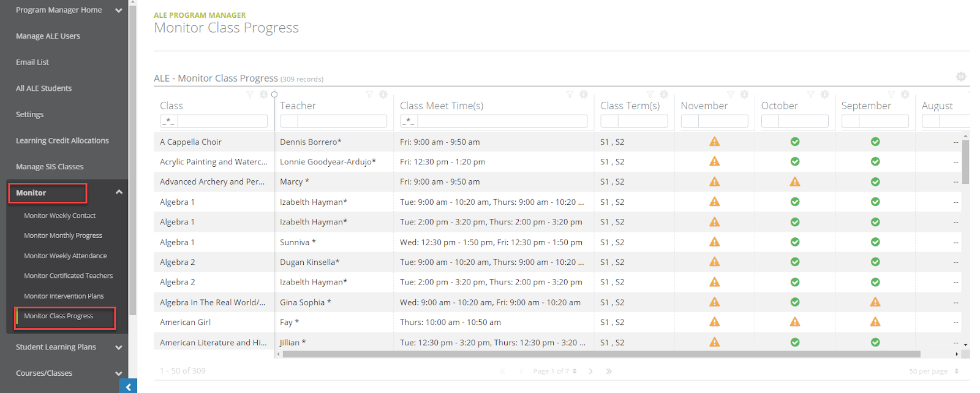
Task: Open 50 per page dropdown
Action: 933,371
